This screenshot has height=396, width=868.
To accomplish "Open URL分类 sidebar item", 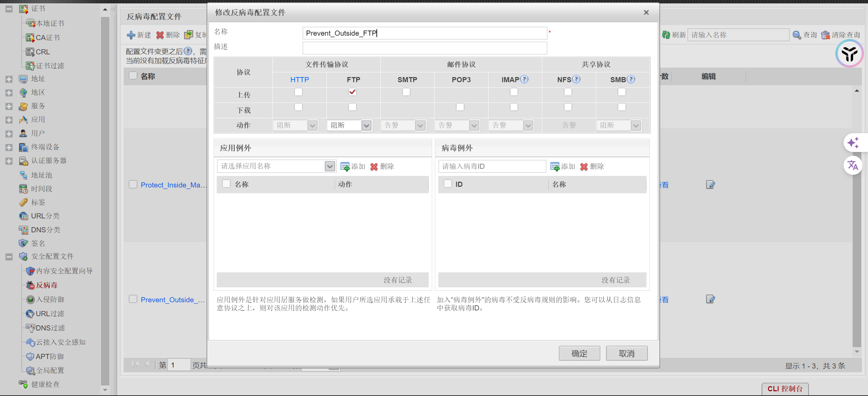I will 45,216.
